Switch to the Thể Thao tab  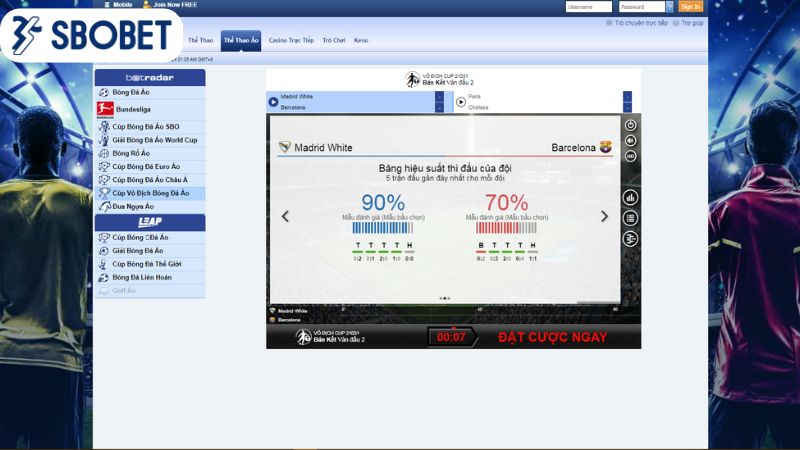(200, 40)
